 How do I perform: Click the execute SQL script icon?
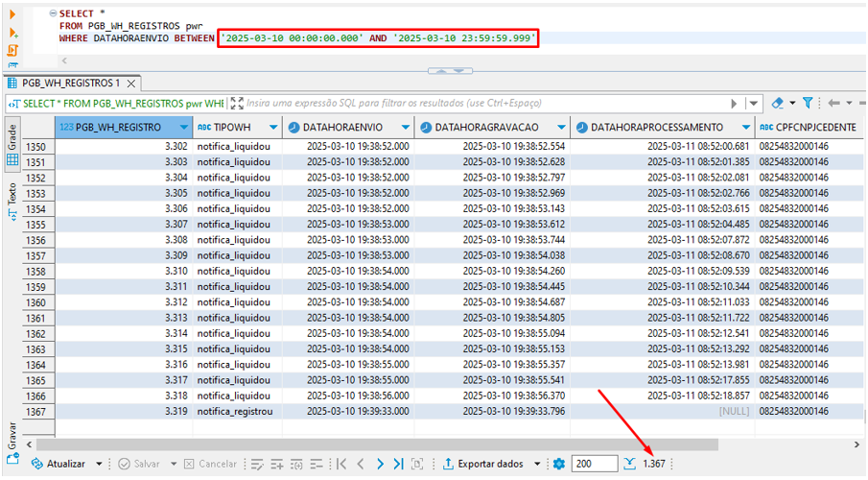tap(12, 51)
